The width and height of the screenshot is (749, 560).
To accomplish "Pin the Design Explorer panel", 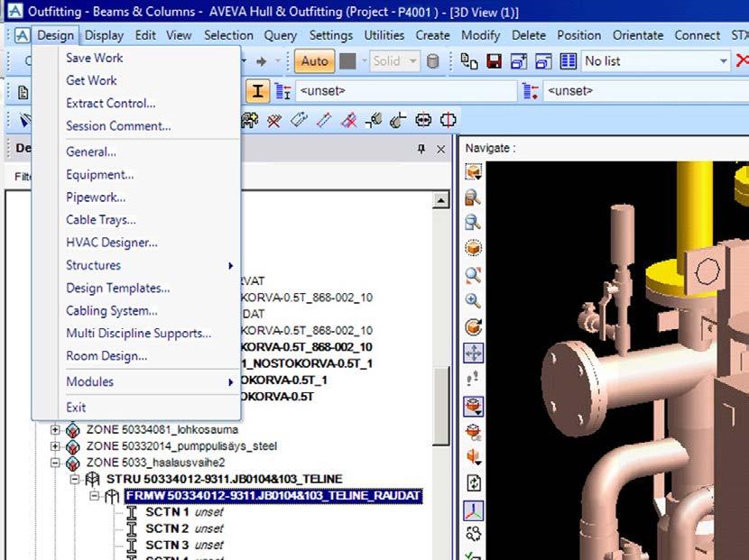I will [x=421, y=149].
